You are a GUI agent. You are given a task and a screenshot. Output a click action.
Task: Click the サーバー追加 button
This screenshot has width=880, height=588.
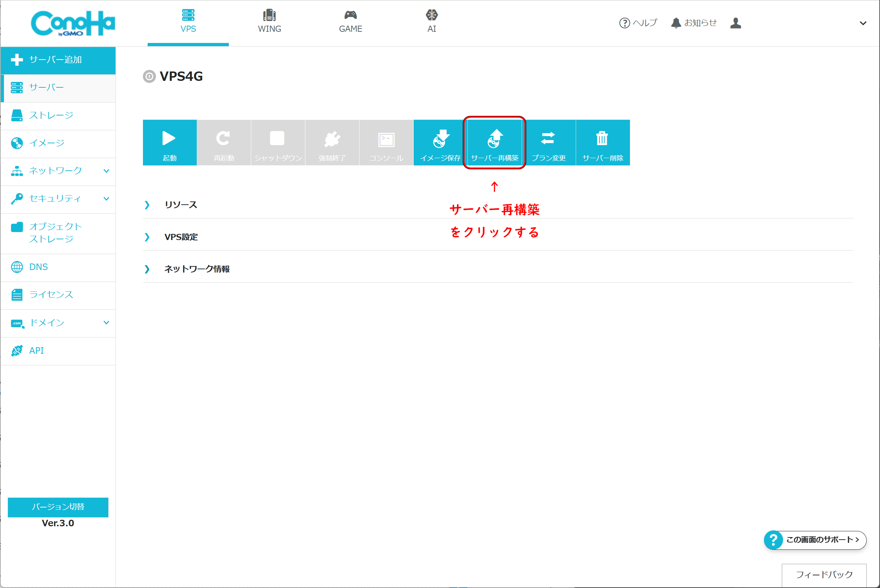(58, 60)
